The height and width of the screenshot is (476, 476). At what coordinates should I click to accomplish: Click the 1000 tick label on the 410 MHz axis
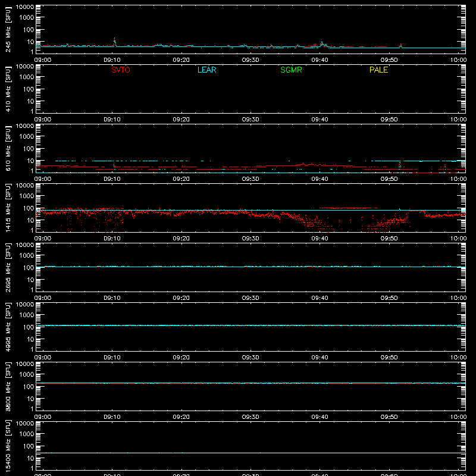27,77
